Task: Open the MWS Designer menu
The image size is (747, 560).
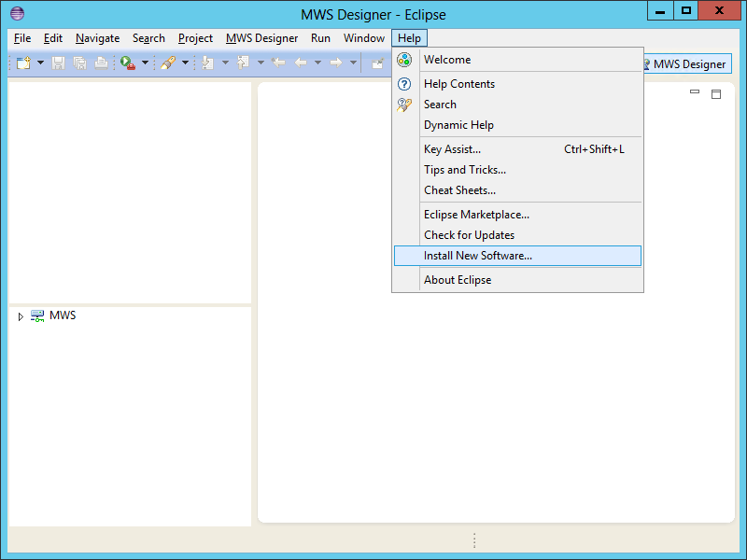Action: pyautogui.click(x=261, y=38)
